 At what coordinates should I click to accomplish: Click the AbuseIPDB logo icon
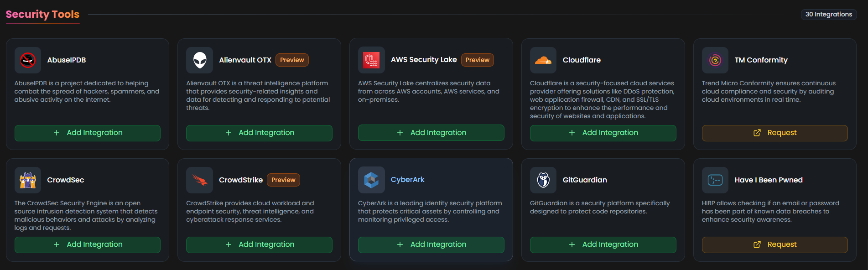click(28, 60)
